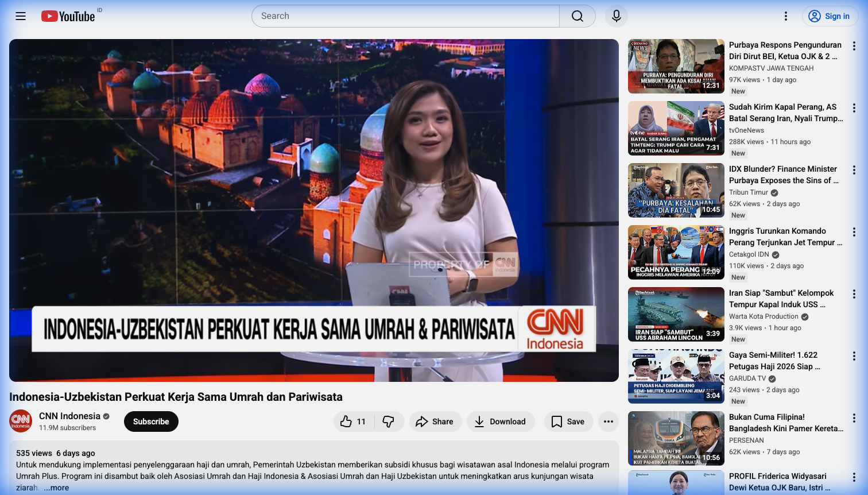Save the video to a playlist
Screen dimensions: 868x495
click(x=568, y=421)
